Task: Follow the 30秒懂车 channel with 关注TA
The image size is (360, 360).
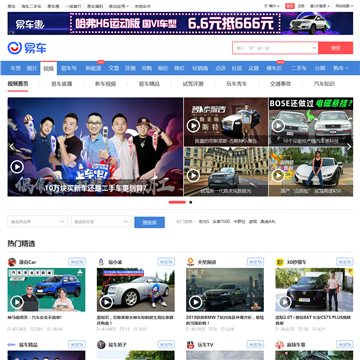Action: tap(345, 262)
